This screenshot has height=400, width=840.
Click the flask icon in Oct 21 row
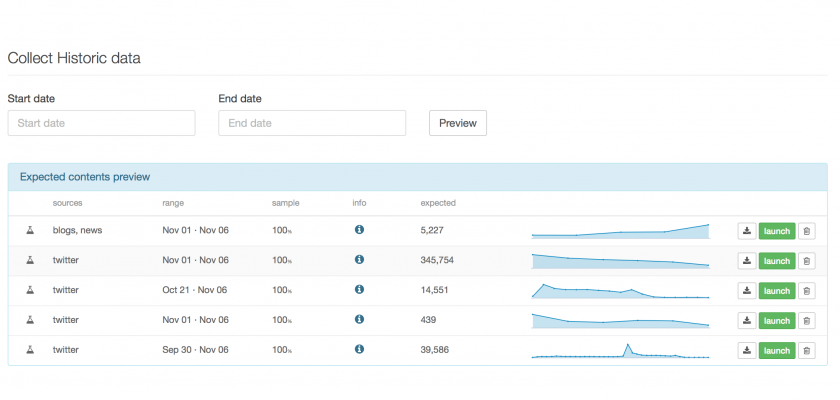31,291
